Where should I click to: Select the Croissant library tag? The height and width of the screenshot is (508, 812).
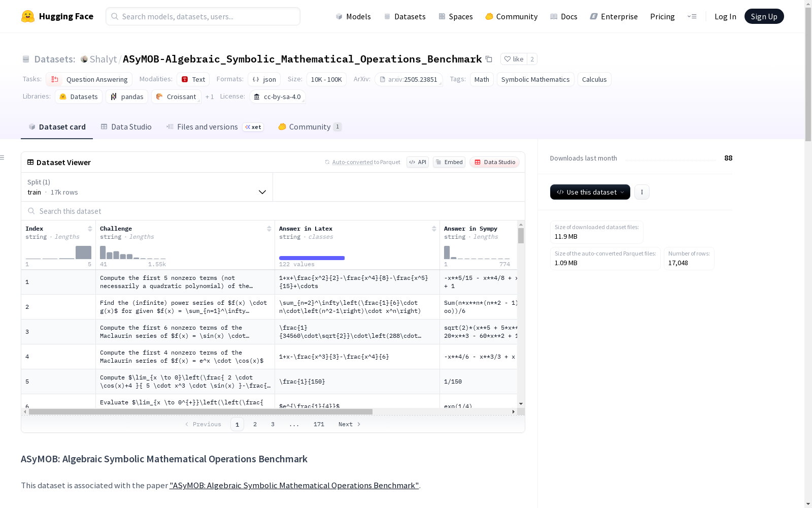click(176, 97)
